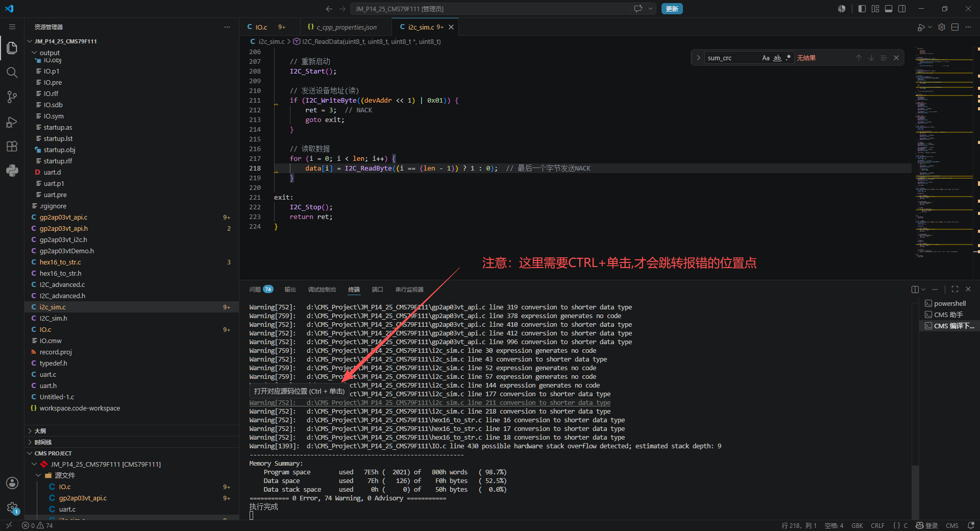Image resolution: width=980 pixels, height=531 pixels.
Task: Click the Copilot icon in title bar
Action: [x=638, y=9]
